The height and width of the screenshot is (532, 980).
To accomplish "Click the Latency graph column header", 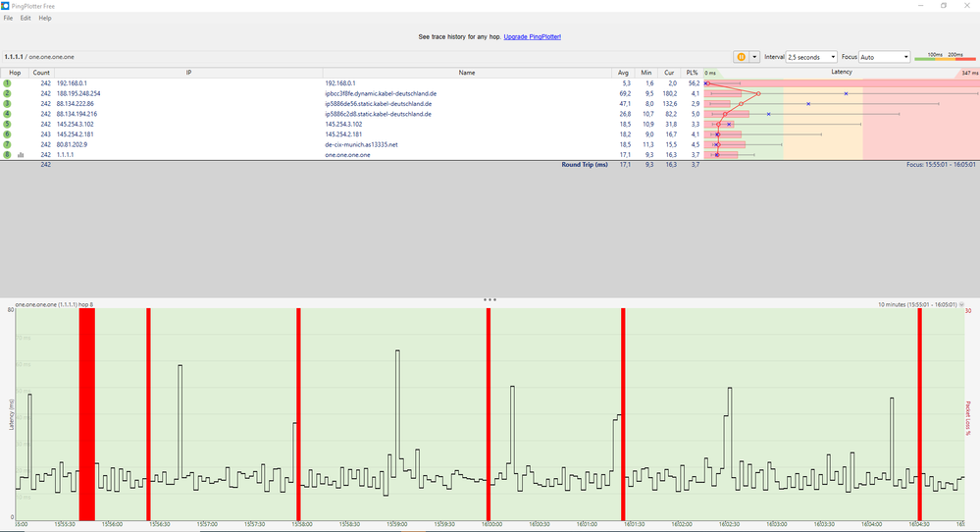I will tap(842, 72).
